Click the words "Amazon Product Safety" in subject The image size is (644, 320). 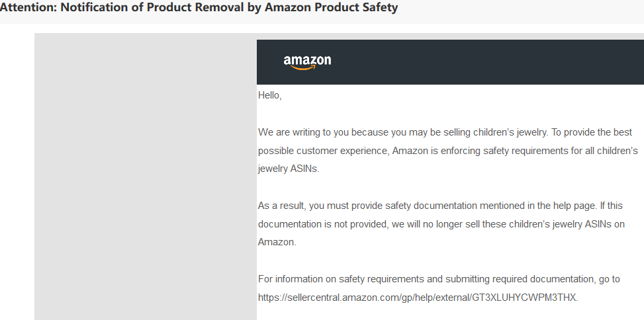(x=331, y=7)
